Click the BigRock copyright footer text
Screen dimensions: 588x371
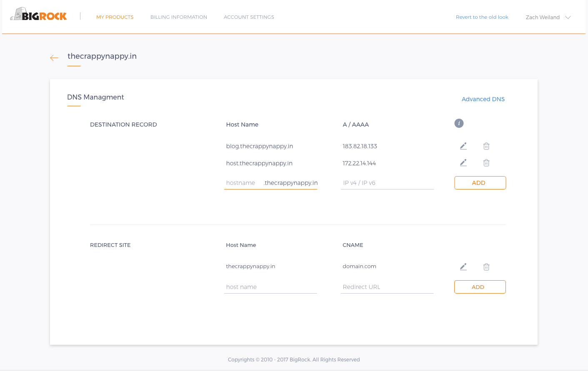(294, 360)
